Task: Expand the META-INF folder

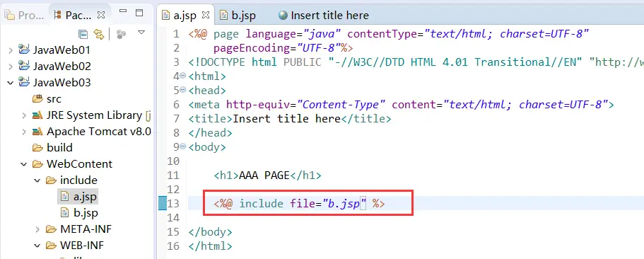Action: (37, 229)
